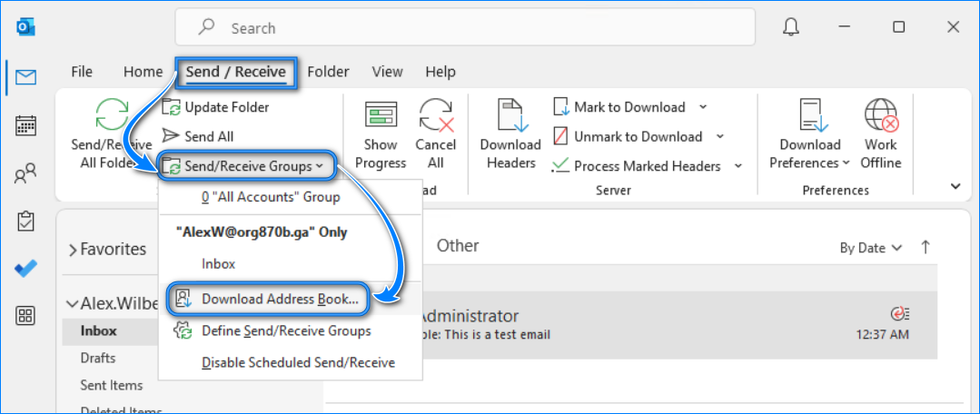Click Process Marked Headers command
The width and height of the screenshot is (980, 414).
(x=637, y=166)
